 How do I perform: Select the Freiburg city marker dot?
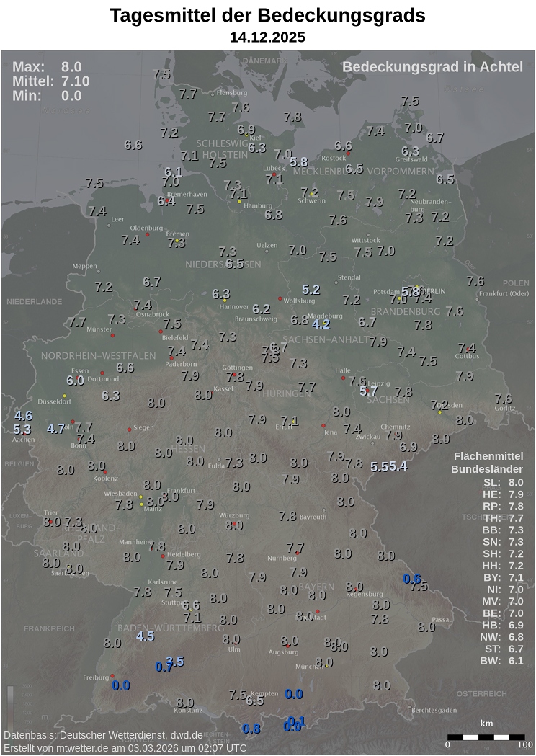click(x=112, y=676)
